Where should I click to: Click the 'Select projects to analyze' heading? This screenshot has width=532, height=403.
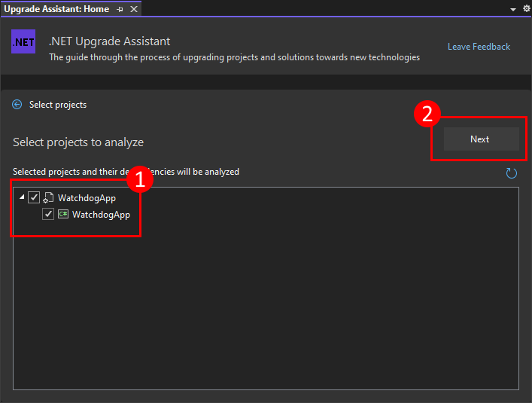[x=78, y=142]
